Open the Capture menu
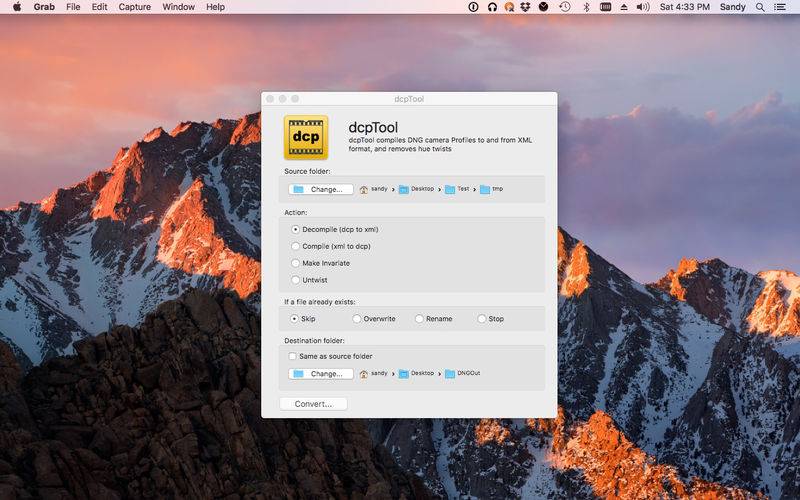 coord(135,7)
